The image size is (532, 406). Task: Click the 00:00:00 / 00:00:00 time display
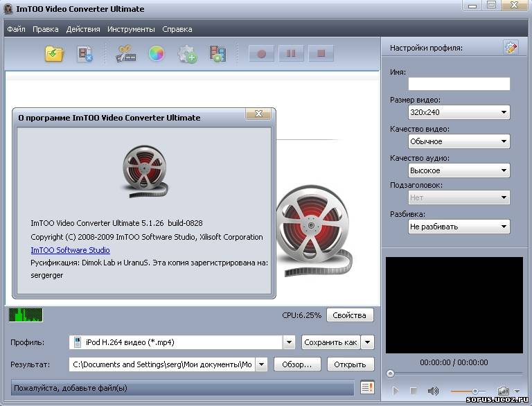tap(454, 362)
